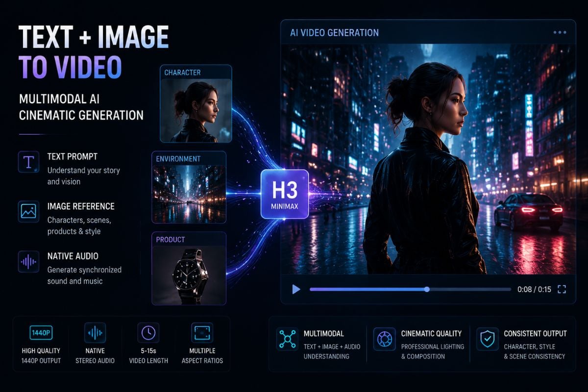The width and height of the screenshot is (588, 392).
Task: Click the MULTIPLE ASPECT RATIOS label
Action: 202,356
